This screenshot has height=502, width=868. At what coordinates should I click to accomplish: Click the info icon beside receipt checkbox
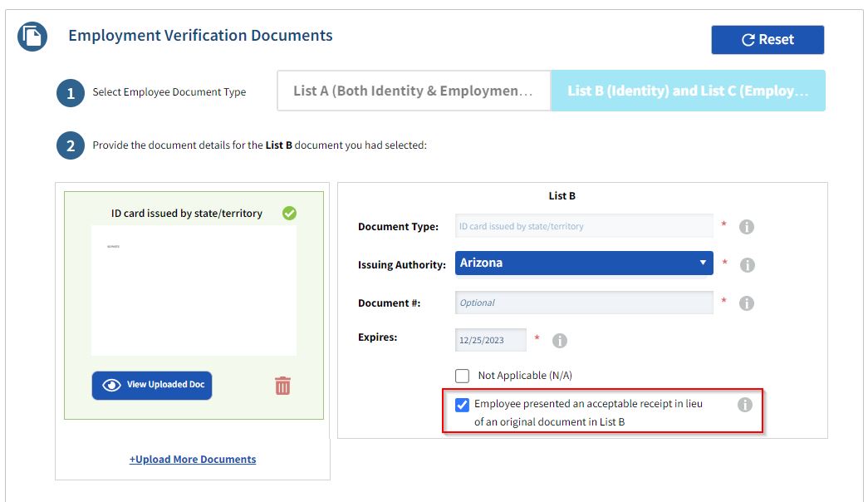pos(745,405)
